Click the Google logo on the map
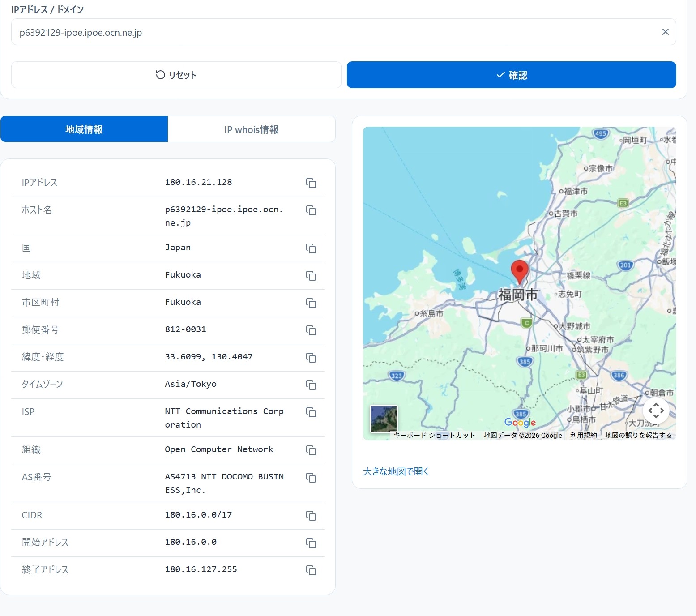This screenshot has height=616, width=696. (x=520, y=422)
